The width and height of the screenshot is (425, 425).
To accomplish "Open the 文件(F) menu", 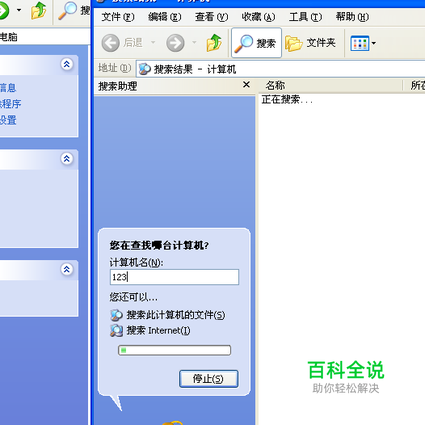I will pyautogui.click(x=118, y=17).
